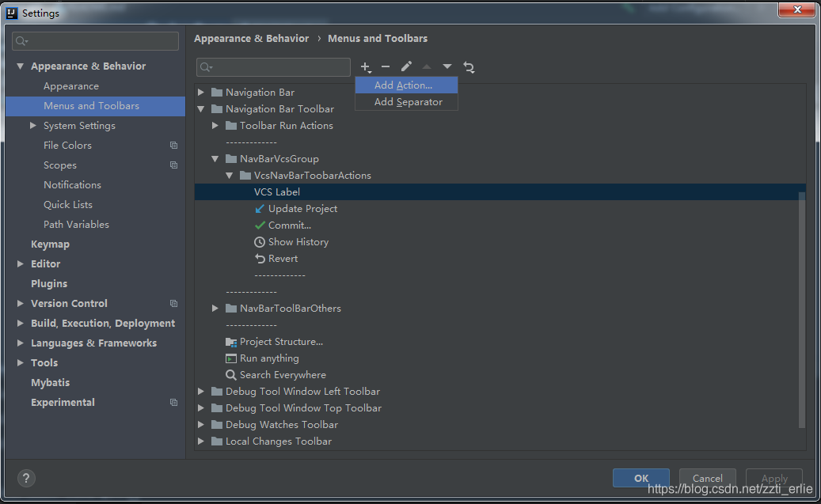Click the Restore Defaults icon
821x504 pixels.
469,67
